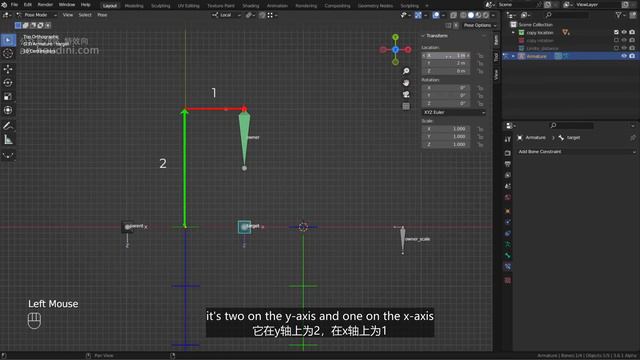Click the red X axis gizmo ball
The image size is (640, 360).
408,50
